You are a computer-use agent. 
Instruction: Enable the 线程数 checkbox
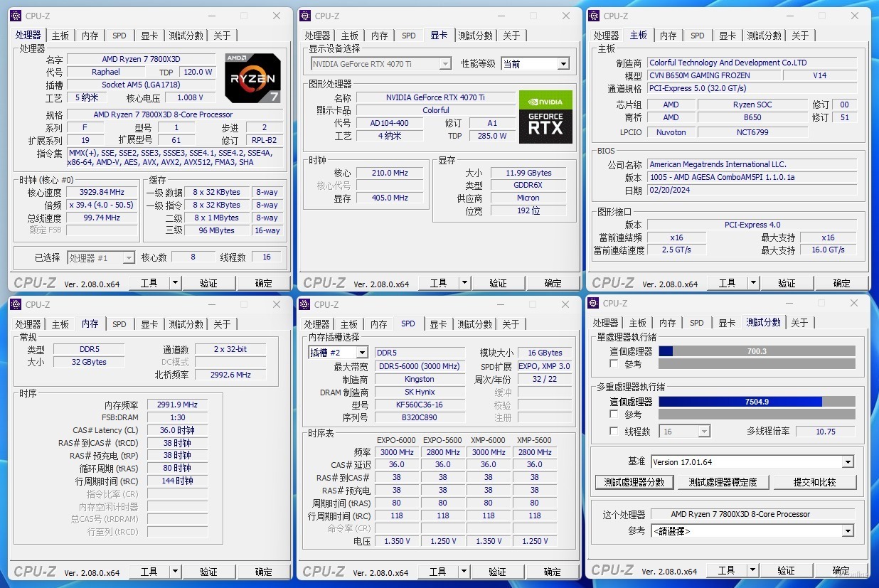pos(614,431)
